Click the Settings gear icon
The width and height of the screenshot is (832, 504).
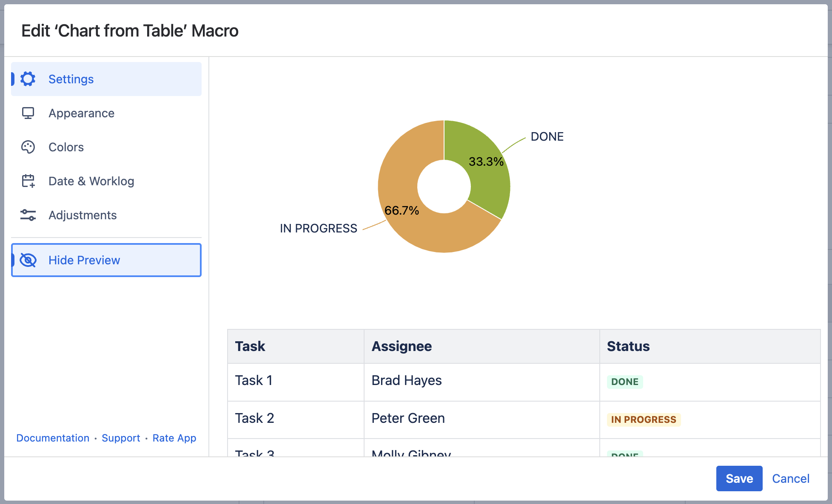click(28, 79)
